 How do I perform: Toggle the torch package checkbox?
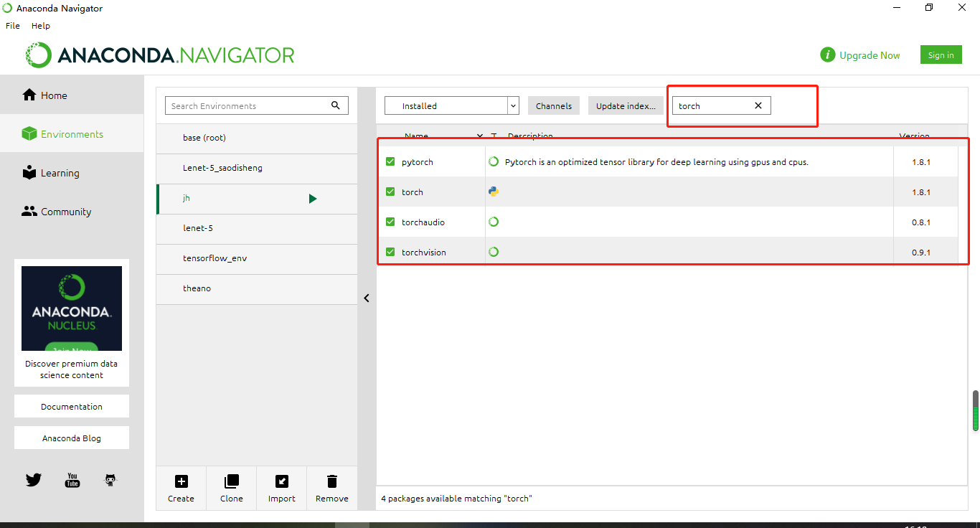(390, 192)
